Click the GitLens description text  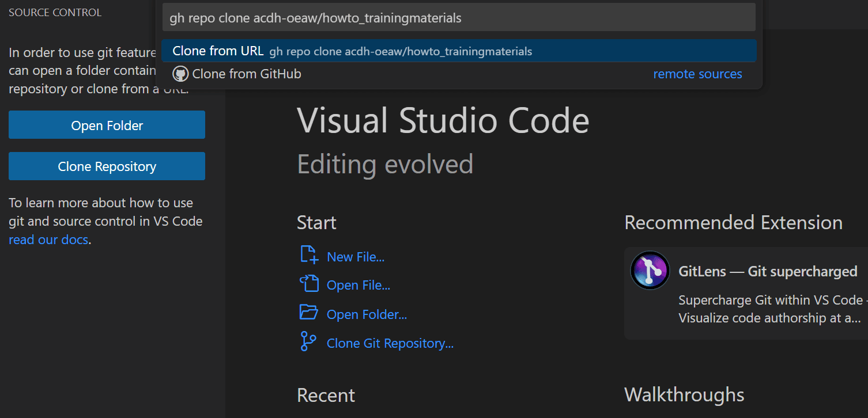pos(770,309)
